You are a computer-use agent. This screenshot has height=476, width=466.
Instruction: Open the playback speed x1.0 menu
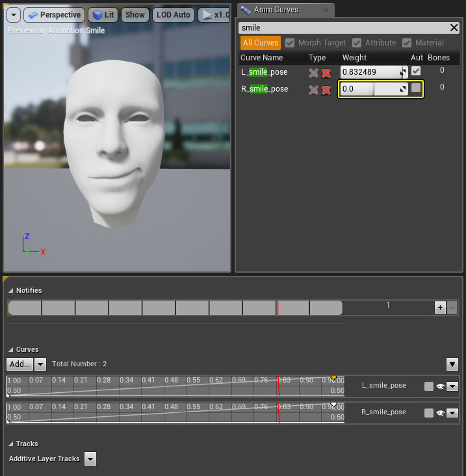215,15
